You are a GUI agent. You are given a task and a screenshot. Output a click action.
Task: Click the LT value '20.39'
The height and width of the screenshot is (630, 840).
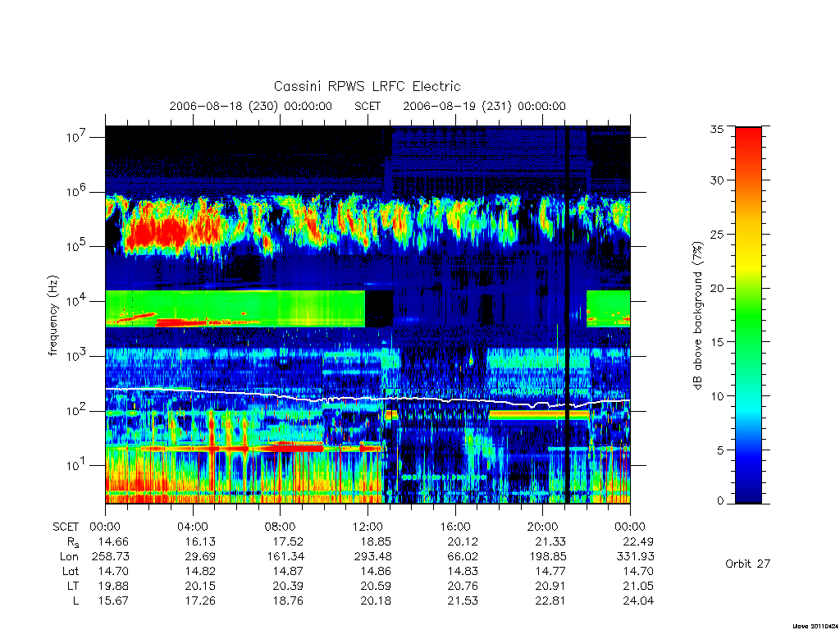[288, 586]
